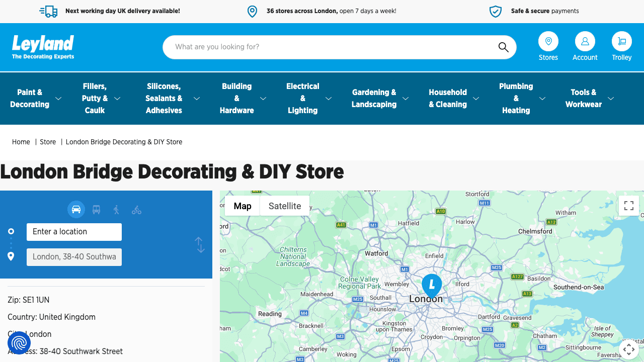Click Watford on the map
This screenshot has width=644, height=362.
[376, 253]
